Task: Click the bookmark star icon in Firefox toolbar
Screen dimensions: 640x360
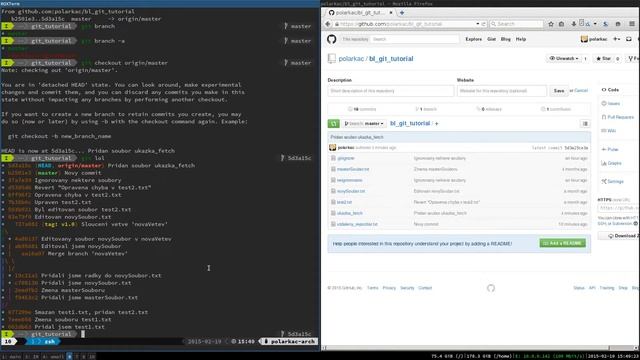Action: click(551, 24)
